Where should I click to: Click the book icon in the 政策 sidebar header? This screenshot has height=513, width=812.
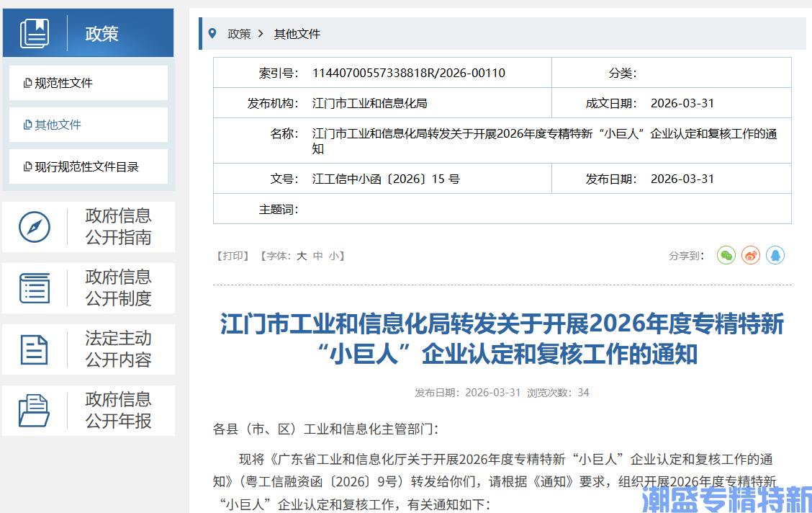[x=35, y=32]
